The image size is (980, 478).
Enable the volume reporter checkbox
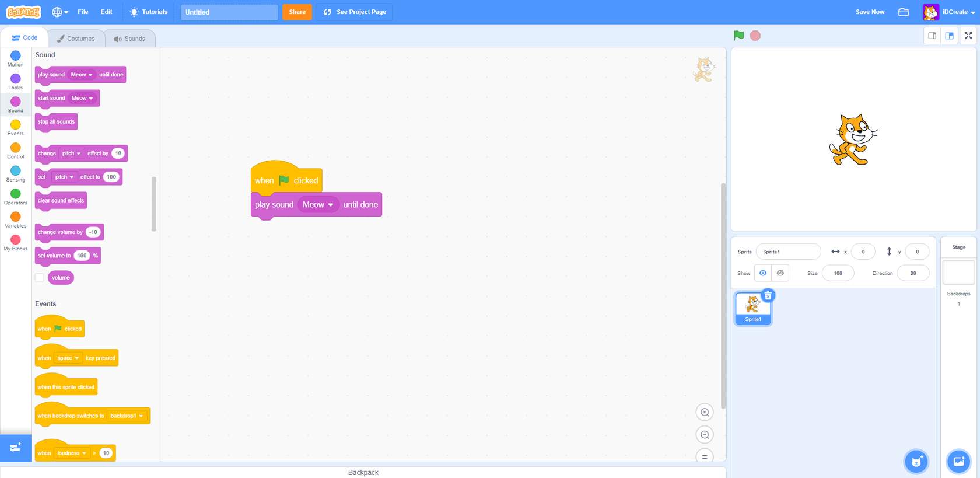point(40,278)
